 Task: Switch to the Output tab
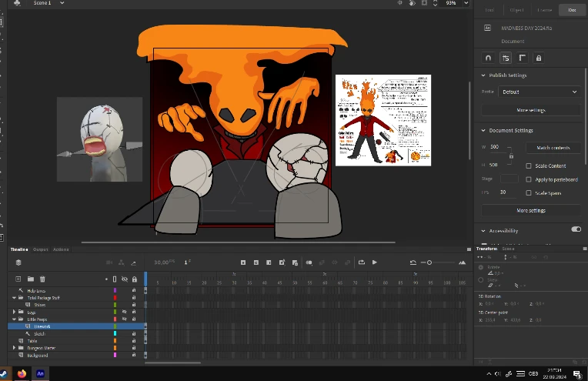click(40, 249)
